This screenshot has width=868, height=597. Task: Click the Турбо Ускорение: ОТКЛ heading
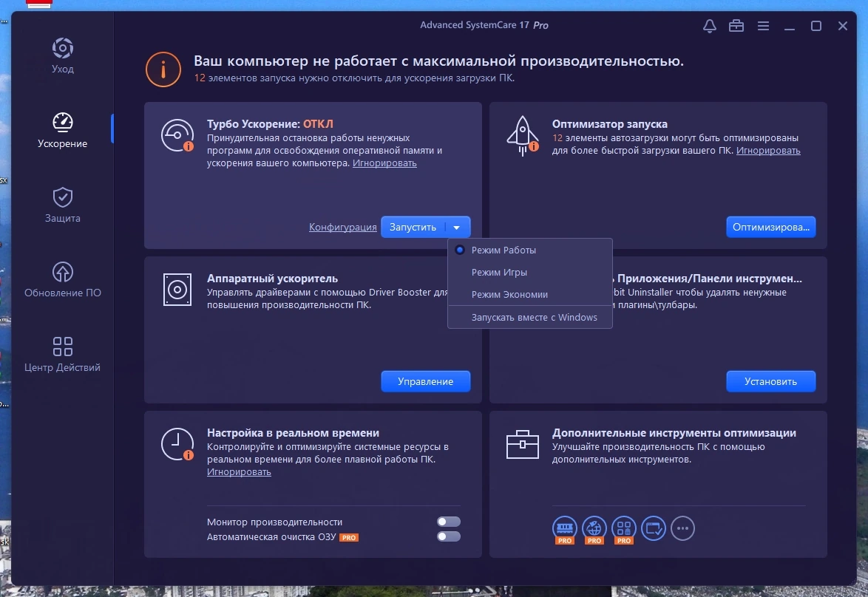270,124
